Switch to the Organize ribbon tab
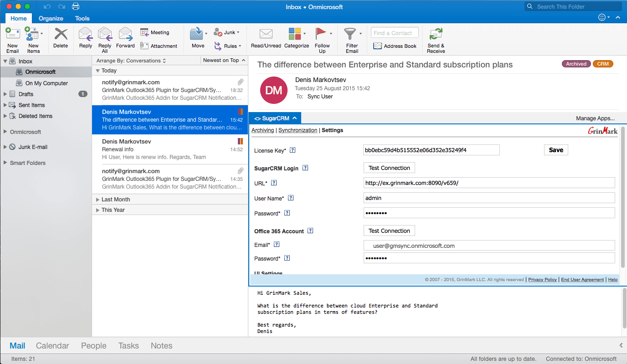Image resolution: width=627 pixels, height=364 pixels. point(51,19)
